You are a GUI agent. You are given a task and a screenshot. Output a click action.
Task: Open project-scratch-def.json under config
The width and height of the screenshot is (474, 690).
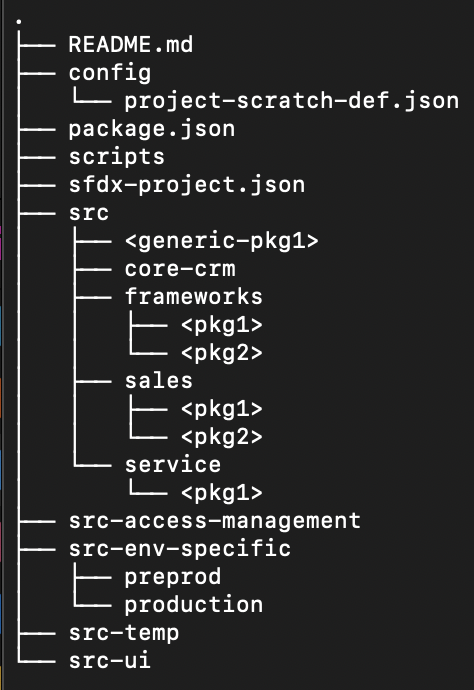292,101
